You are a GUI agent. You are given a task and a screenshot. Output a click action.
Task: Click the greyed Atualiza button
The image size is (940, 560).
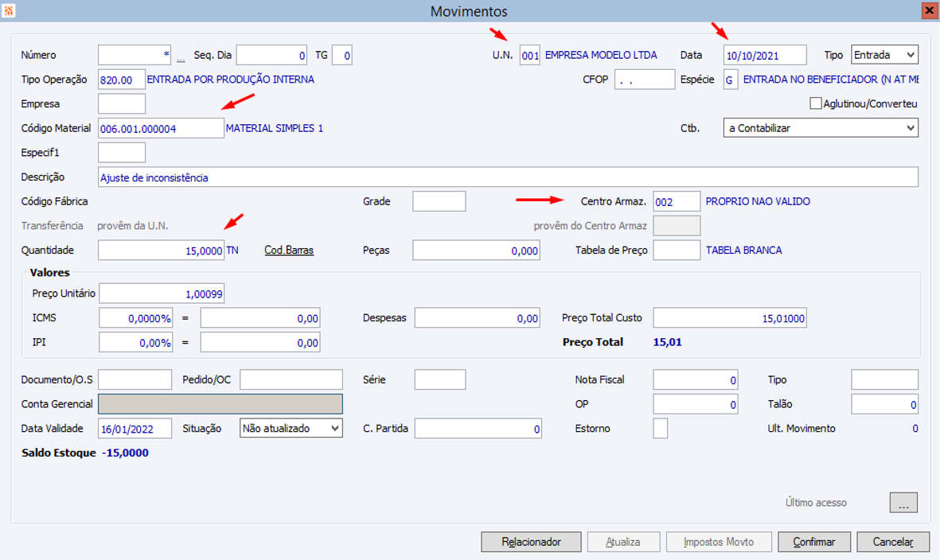(623, 542)
